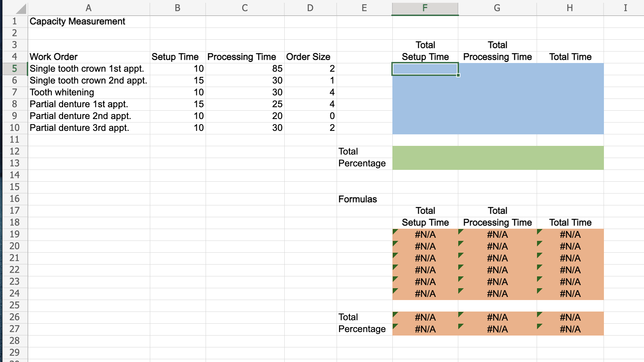Click the 'Setup Time' header in column B

tap(177, 57)
